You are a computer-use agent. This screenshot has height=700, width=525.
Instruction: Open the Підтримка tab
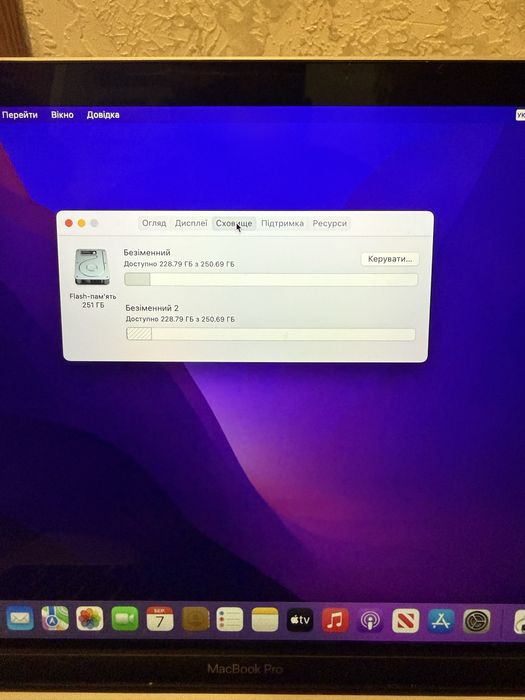[282, 223]
